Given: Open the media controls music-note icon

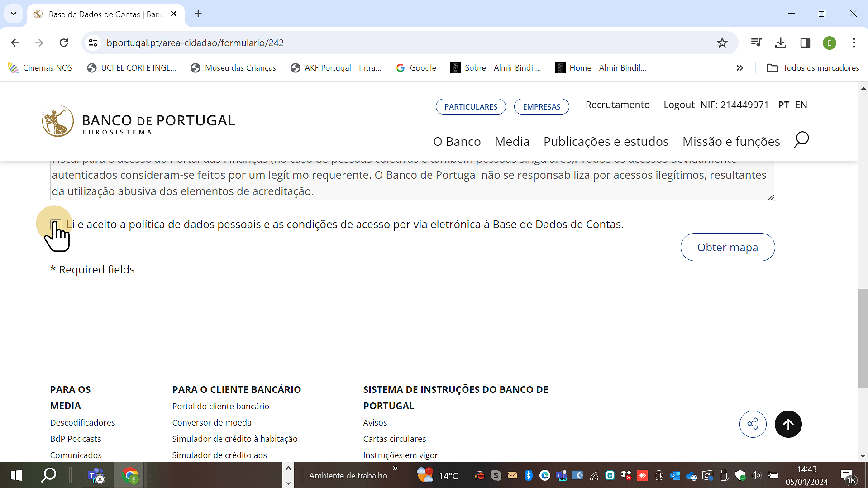Looking at the screenshot, I should pyautogui.click(x=756, y=43).
